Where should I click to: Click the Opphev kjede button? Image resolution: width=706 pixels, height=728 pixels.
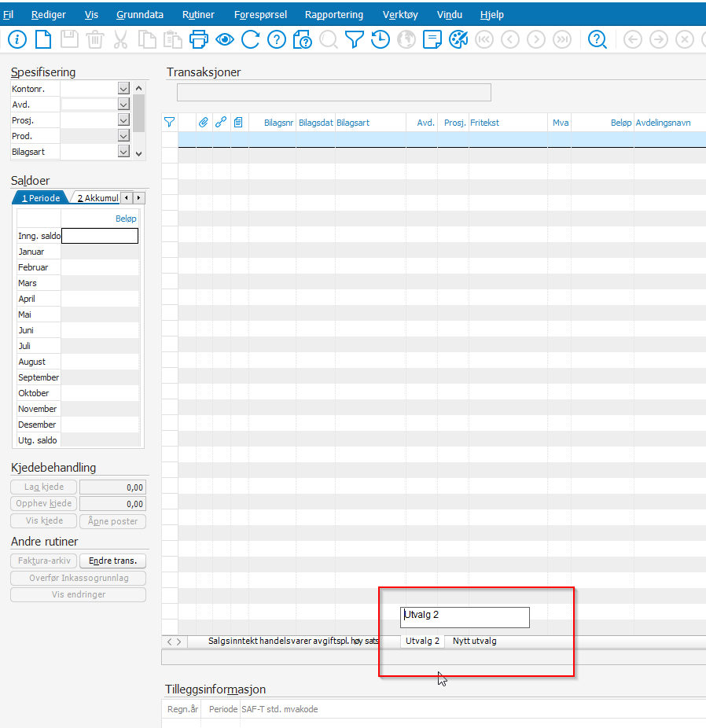coord(43,504)
